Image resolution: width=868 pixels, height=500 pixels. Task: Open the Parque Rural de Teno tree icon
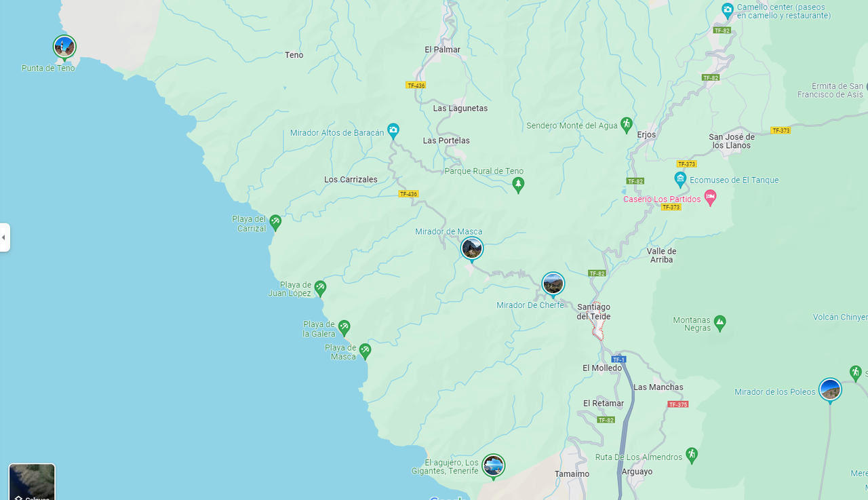tap(518, 185)
